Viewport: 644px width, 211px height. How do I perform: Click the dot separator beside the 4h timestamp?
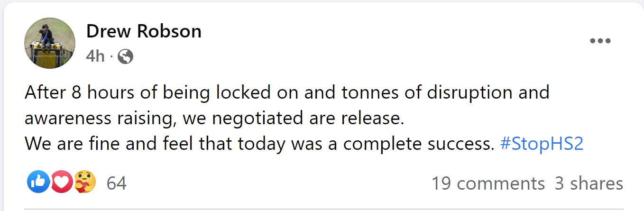pos(110,57)
